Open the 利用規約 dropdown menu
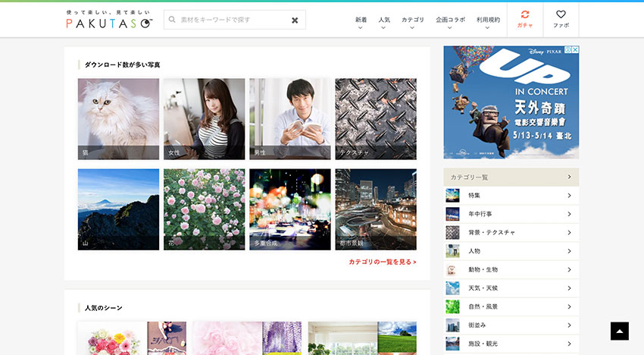Screen dimensions: 644x355 (x=488, y=23)
